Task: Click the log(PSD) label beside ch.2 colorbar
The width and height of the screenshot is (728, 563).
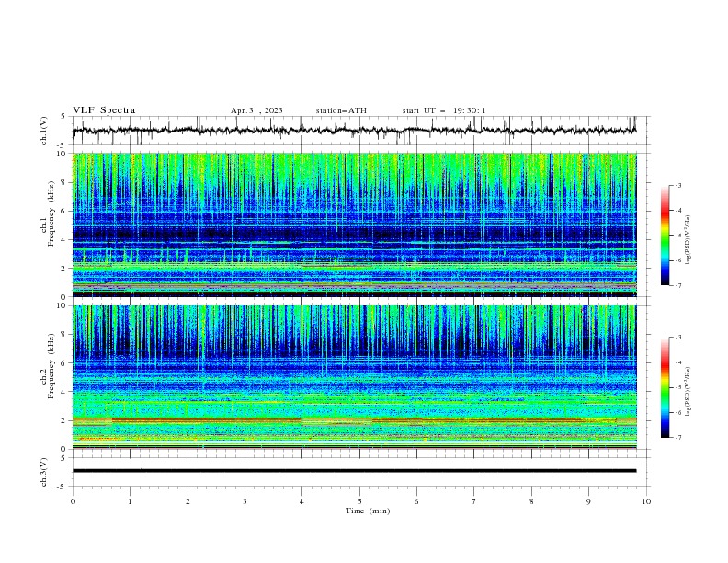Action: pyautogui.click(x=688, y=393)
